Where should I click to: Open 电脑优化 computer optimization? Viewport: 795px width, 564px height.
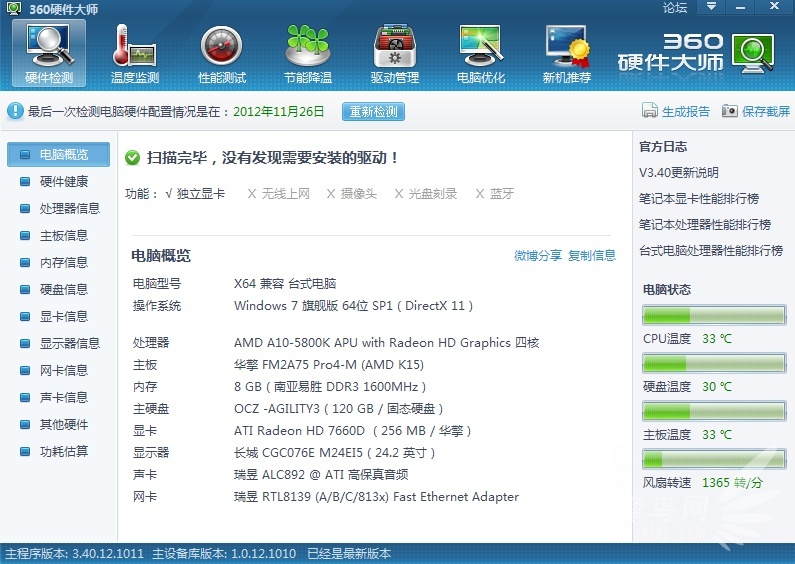[481, 53]
